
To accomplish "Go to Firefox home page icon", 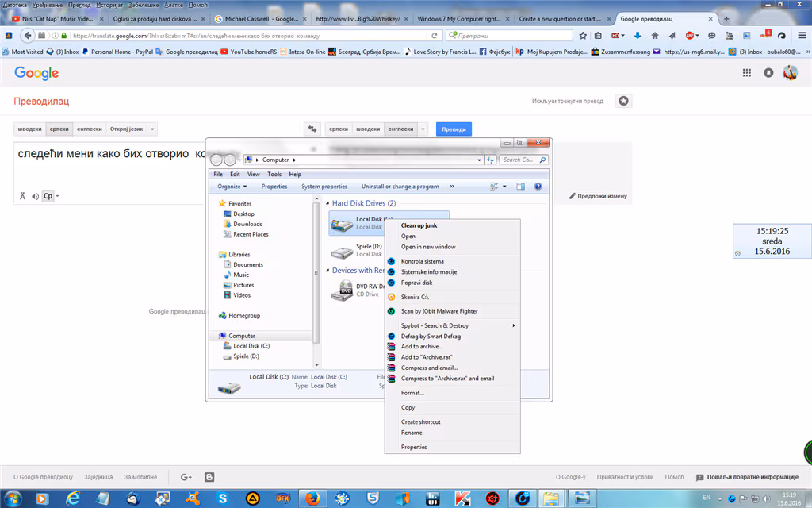I will pyautogui.click(x=654, y=36).
